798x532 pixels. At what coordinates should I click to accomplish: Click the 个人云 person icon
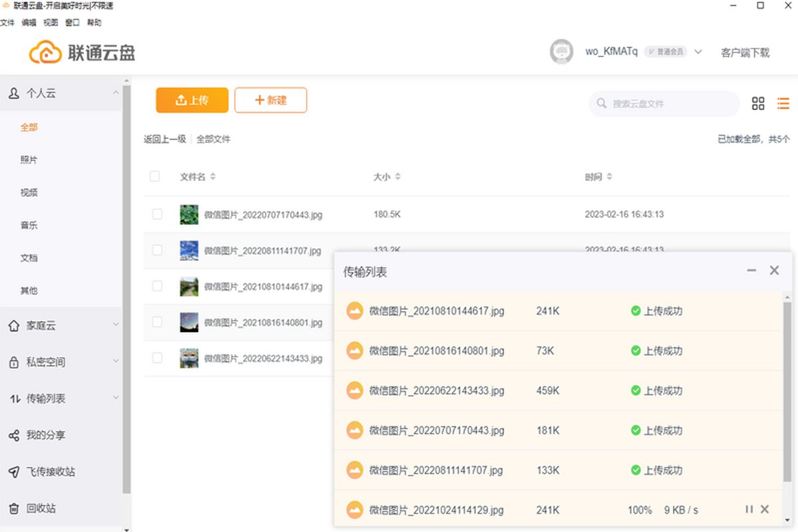coord(14,94)
